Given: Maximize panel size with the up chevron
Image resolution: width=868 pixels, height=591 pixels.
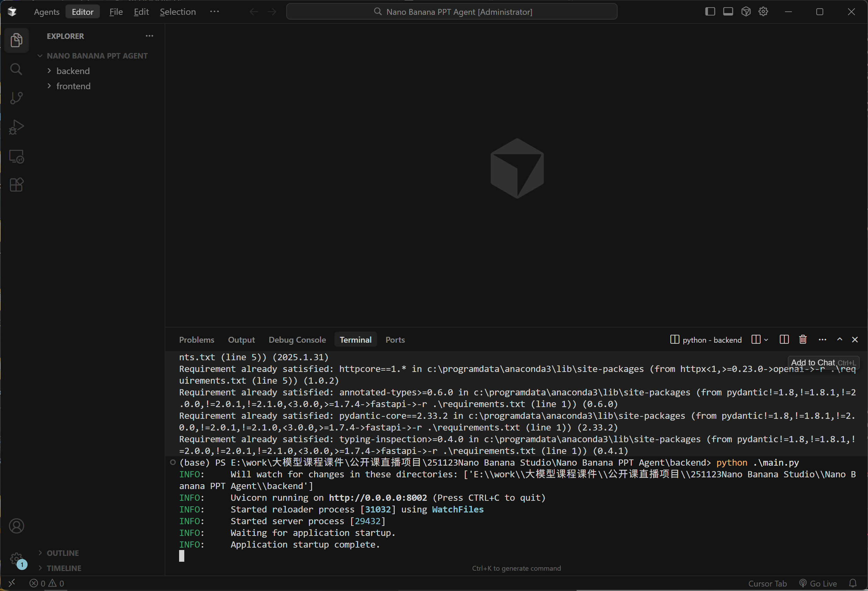Looking at the screenshot, I should pyautogui.click(x=839, y=339).
